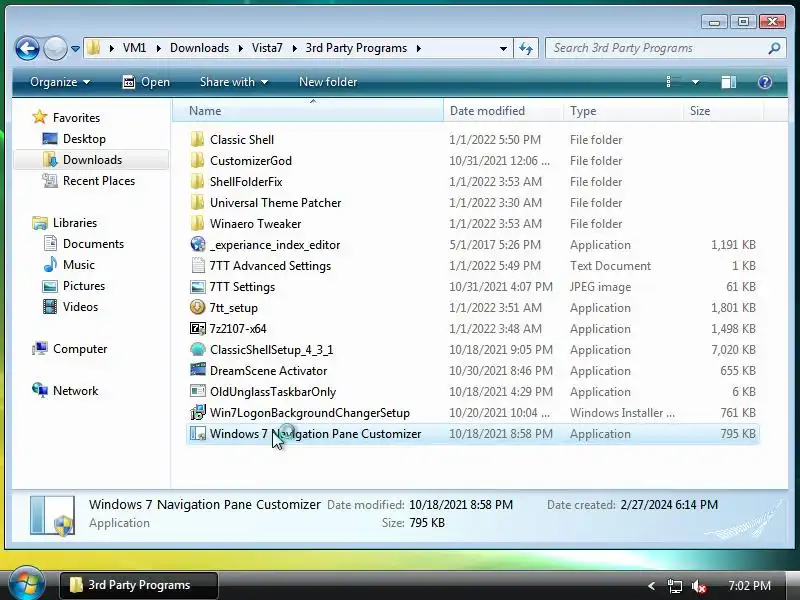800x600 pixels.
Task: Expand the arrow after Vista7 in address bar
Action: [x=294, y=48]
